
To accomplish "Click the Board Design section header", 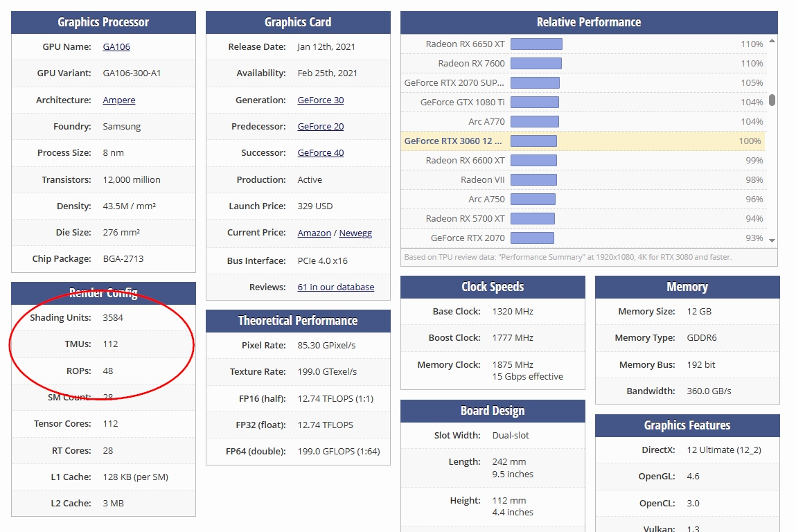I will [493, 411].
